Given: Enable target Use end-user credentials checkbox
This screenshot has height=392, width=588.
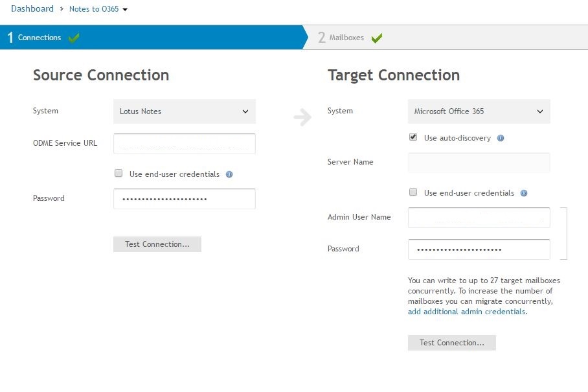Looking at the screenshot, I should coord(413,192).
